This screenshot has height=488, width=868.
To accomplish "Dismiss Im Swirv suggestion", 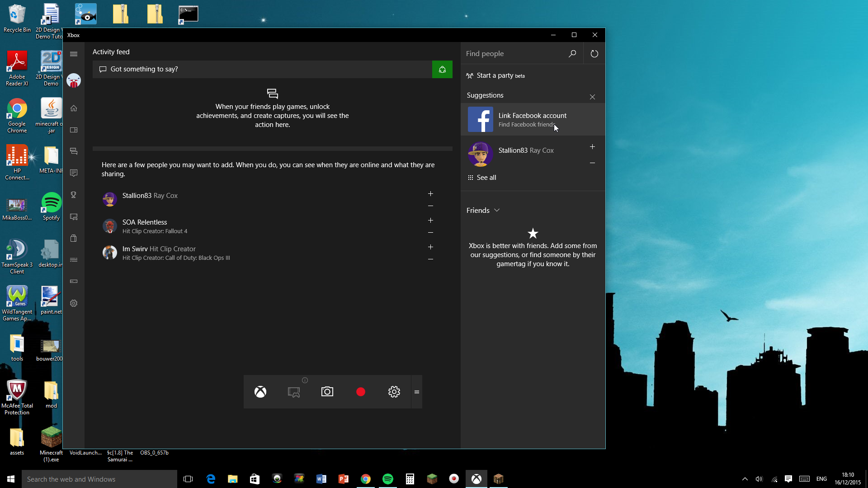I will (430, 259).
